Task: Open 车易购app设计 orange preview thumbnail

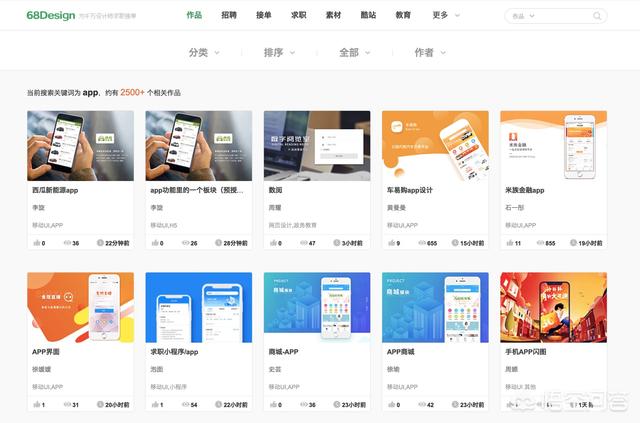Action: (x=436, y=146)
